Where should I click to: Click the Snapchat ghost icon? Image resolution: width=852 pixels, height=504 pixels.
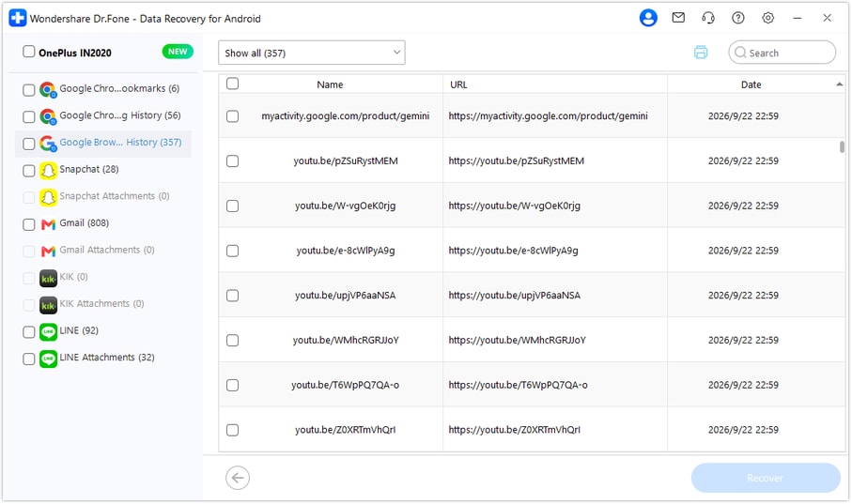(48, 170)
